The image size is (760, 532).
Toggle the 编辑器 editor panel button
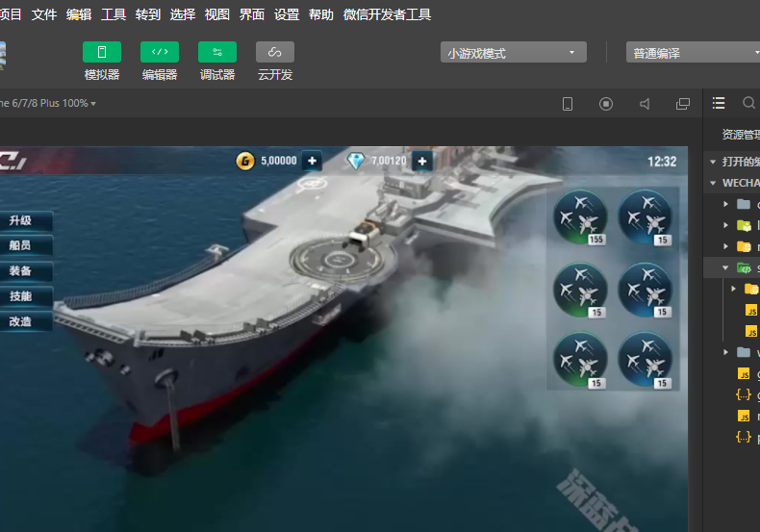[160, 52]
